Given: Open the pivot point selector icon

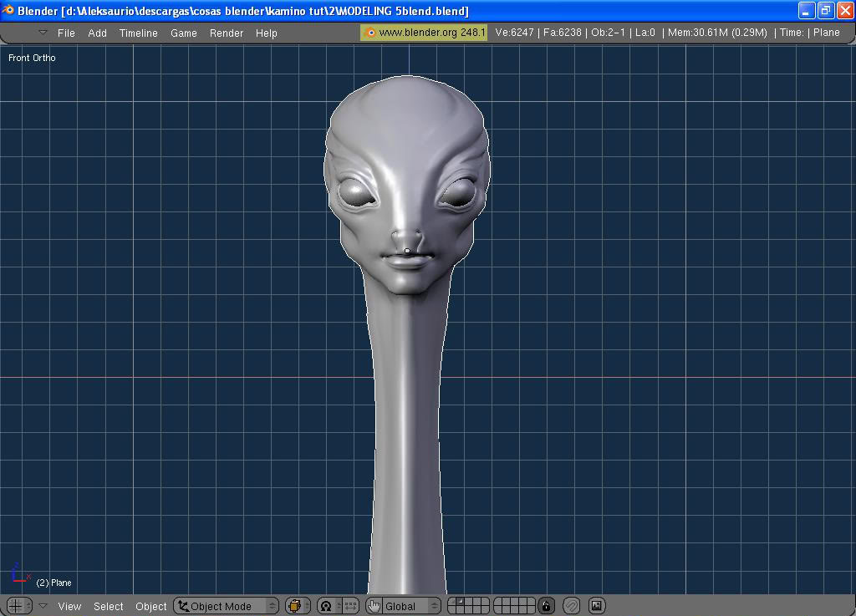Looking at the screenshot, I should pos(325,606).
